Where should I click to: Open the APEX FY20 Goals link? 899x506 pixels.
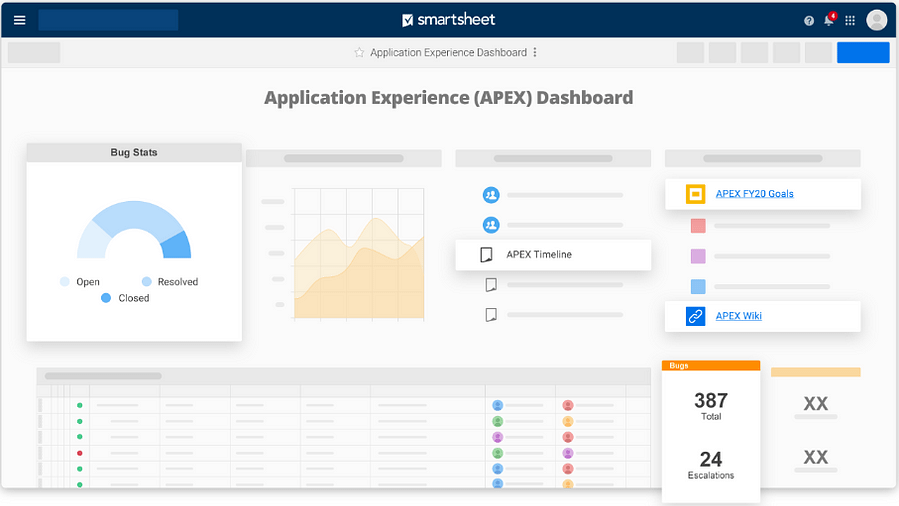[755, 194]
